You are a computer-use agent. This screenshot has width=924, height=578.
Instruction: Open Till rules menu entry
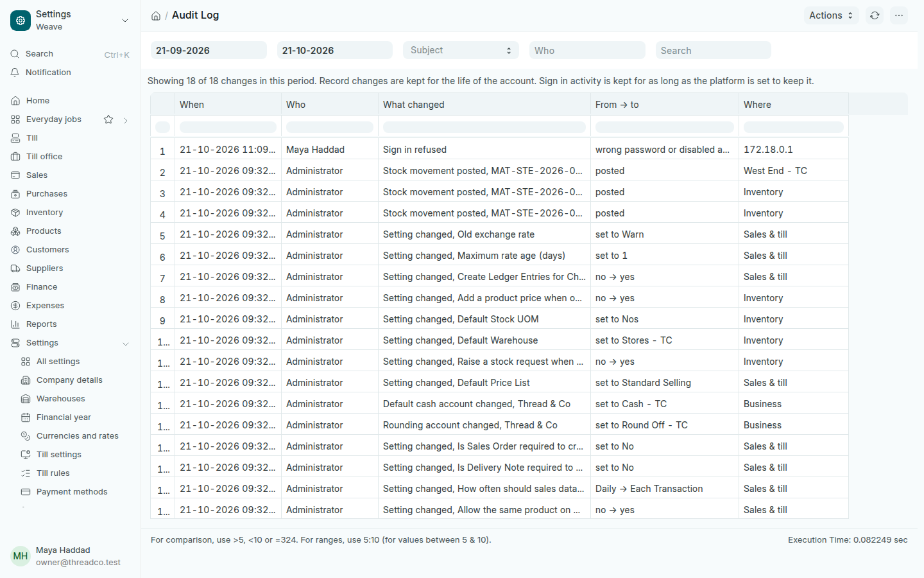(53, 473)
